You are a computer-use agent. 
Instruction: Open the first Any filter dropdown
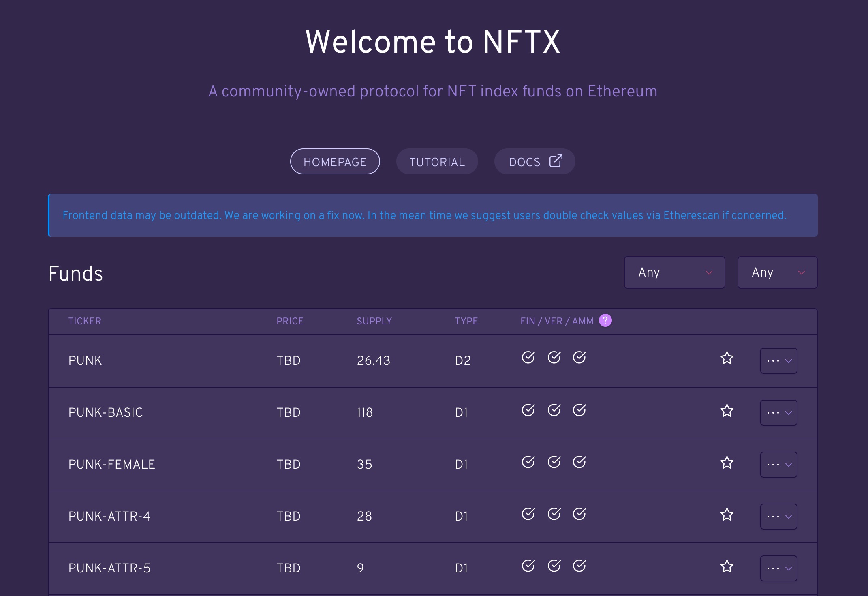point(674,272)
